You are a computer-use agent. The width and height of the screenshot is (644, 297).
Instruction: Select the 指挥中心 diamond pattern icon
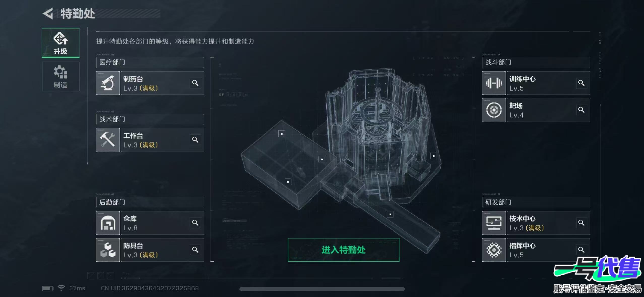[494, 250]
